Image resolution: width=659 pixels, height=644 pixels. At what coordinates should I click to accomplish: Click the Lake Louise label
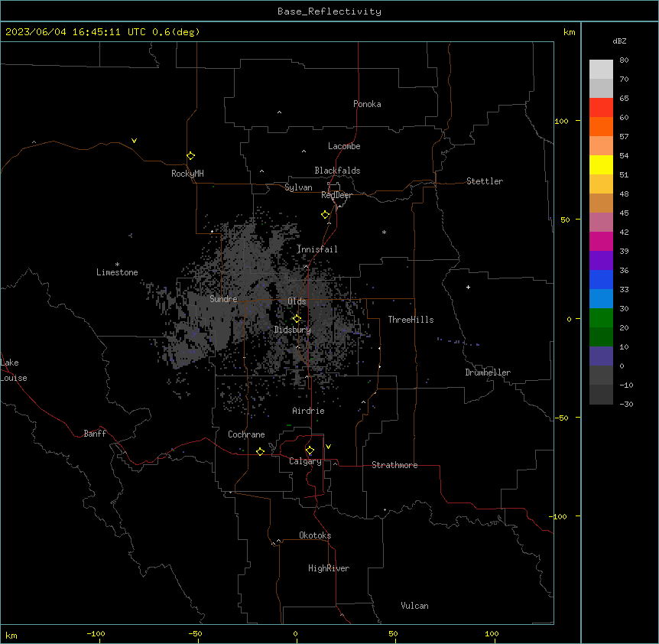pyautogui.click(x=14, y=370)
